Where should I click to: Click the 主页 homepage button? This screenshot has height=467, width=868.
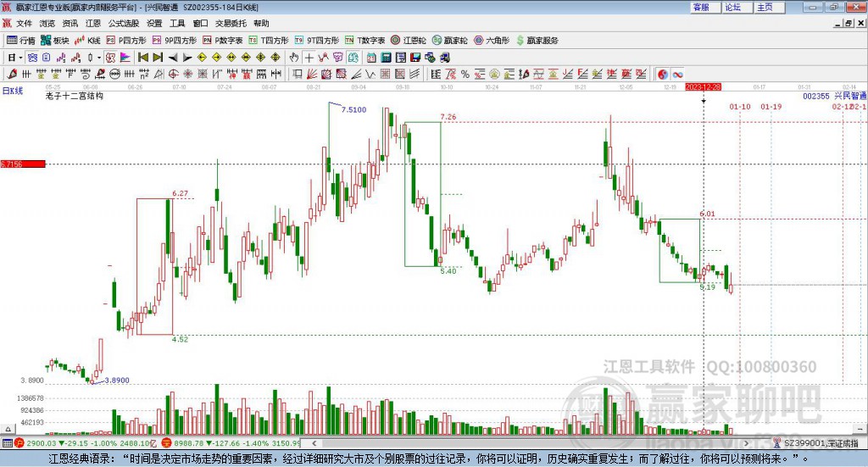click(769, 7)
